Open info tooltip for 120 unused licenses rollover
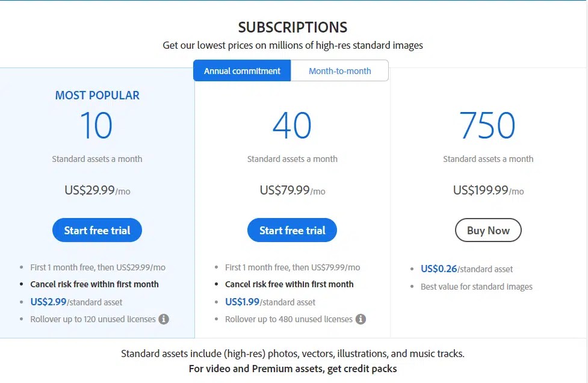The image size is (588, 383). [x=164, y=319]
